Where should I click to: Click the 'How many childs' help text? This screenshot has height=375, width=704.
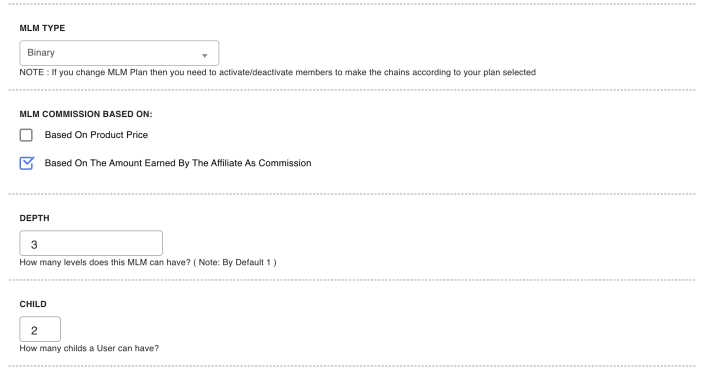pos(89,348)
